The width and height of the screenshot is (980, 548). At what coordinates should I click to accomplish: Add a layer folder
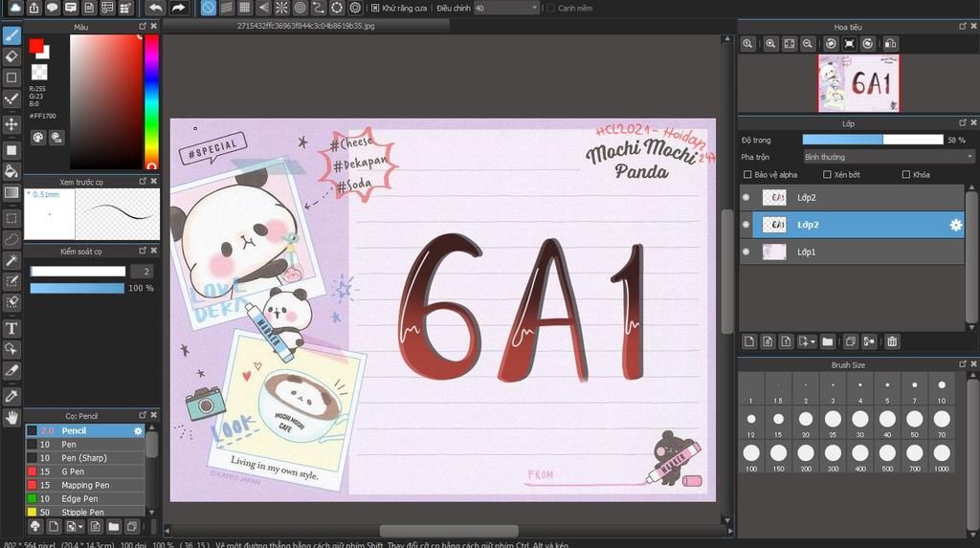point(828,341)
